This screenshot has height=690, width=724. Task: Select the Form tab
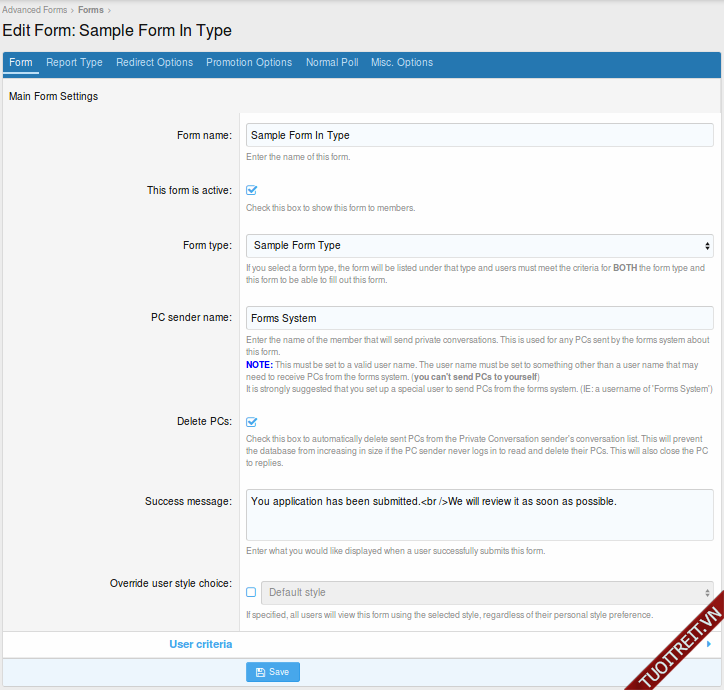click(x=21, y=62)
